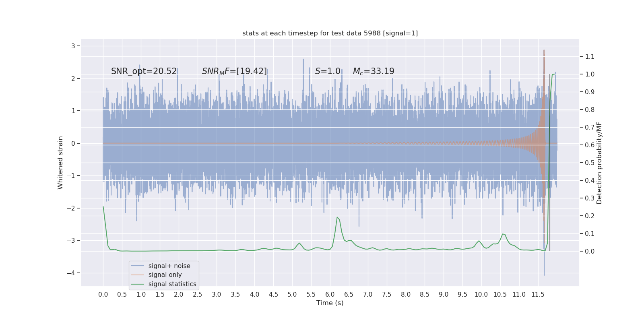Image resolution: width=644 pixels, height=322 pixels.
Task: Click the 6.0 tick on the time axis
Action: point(330,295)
